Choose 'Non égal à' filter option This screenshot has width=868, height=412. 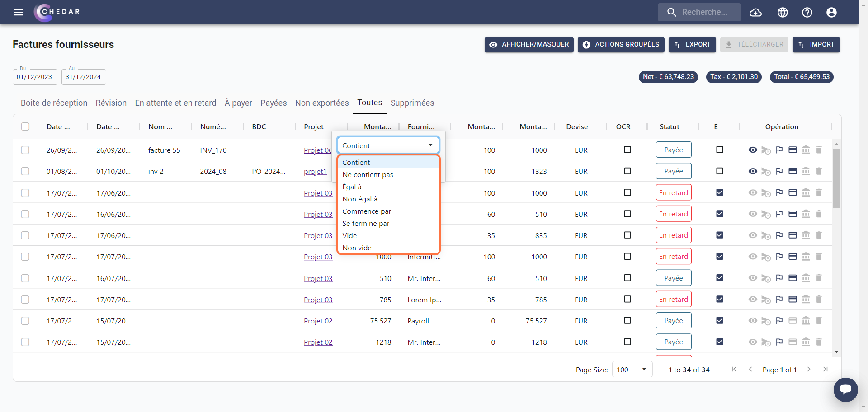pyautogui.click(x=388, y=199)
